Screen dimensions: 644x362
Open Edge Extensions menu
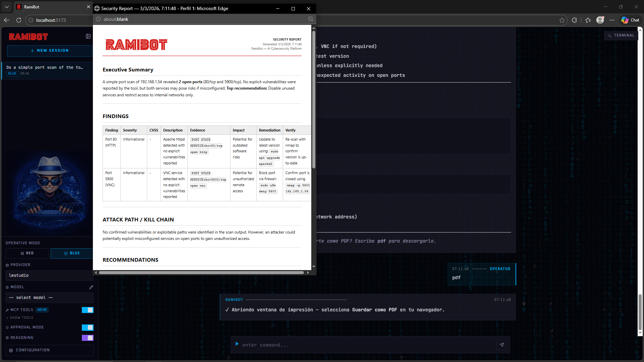[574, 20]
